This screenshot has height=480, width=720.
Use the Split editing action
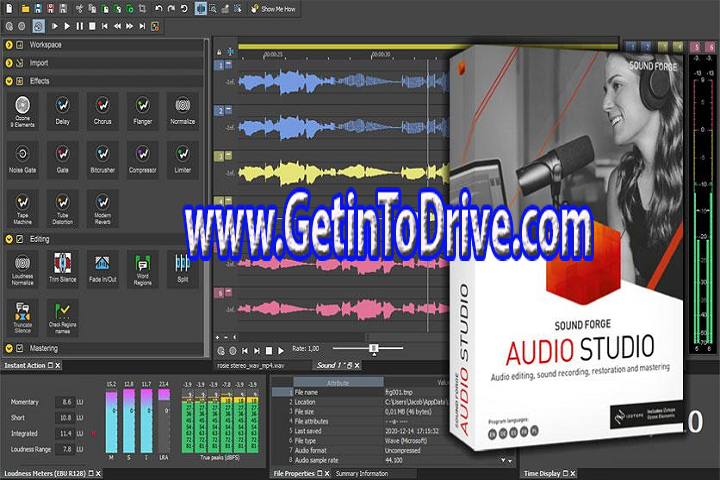pos(183,269)
